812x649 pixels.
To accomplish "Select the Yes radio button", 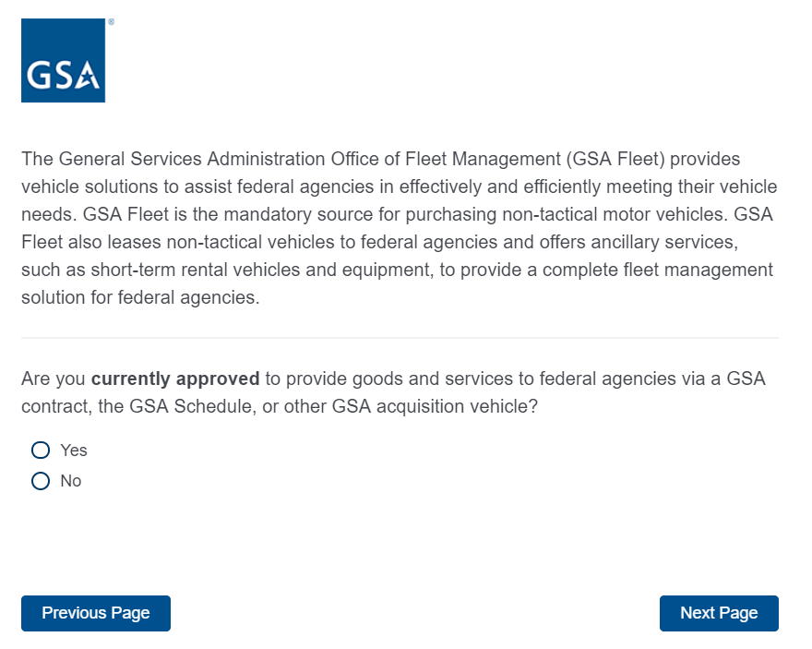I will tap(40, 450).
